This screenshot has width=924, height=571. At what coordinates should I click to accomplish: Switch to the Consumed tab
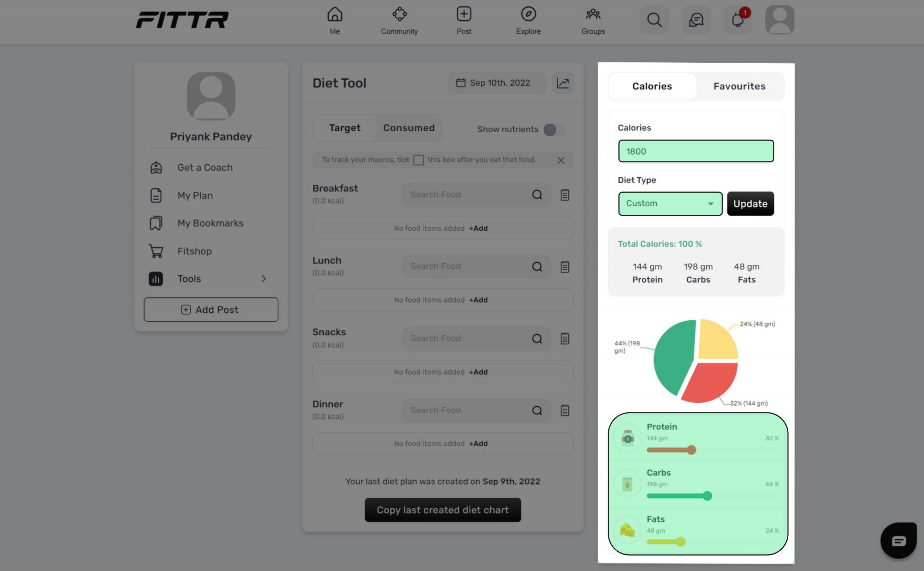[x=409, y=128]
